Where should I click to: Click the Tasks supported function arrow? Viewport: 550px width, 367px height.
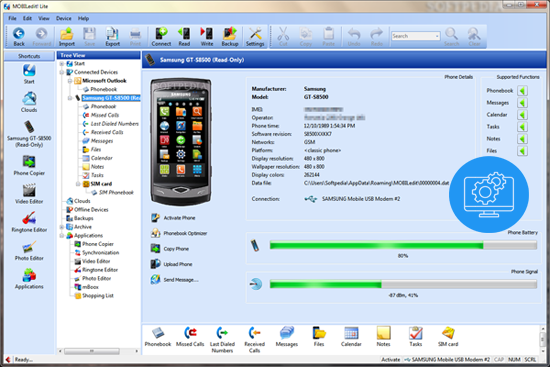[522, 127]
